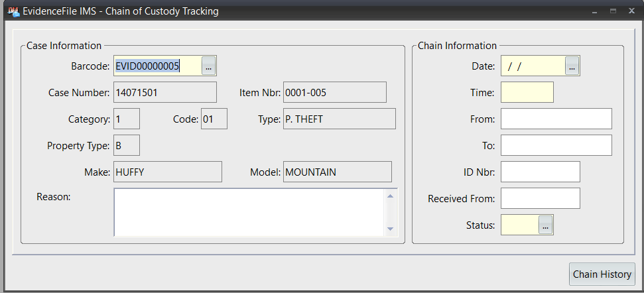Click the Date input field
This screenshot has height=293, width=644.
(533, 66)
